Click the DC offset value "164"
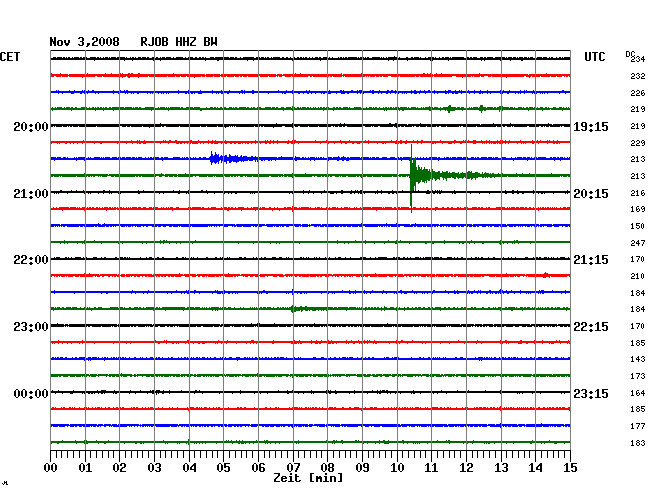This screenshot has width=650, height=494. [638, 392]
